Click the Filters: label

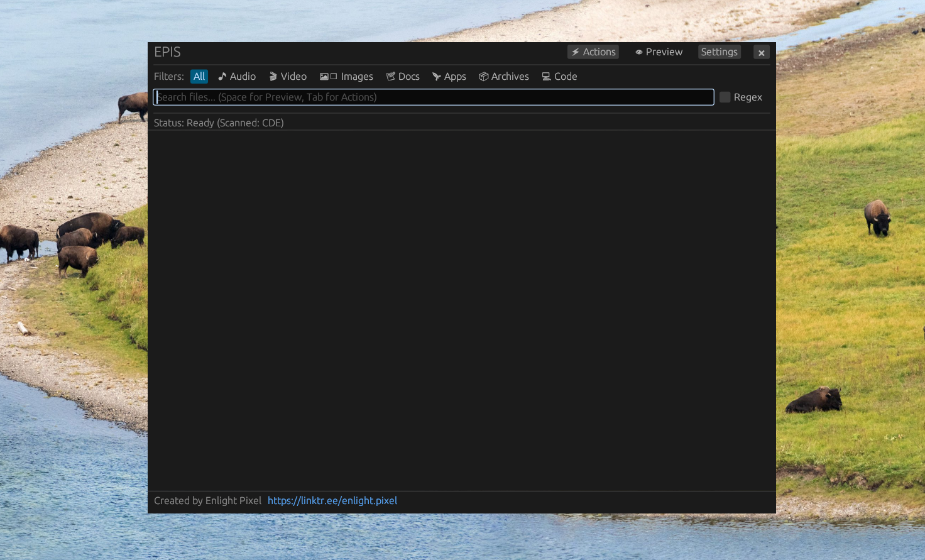click(x=169, y=77)
